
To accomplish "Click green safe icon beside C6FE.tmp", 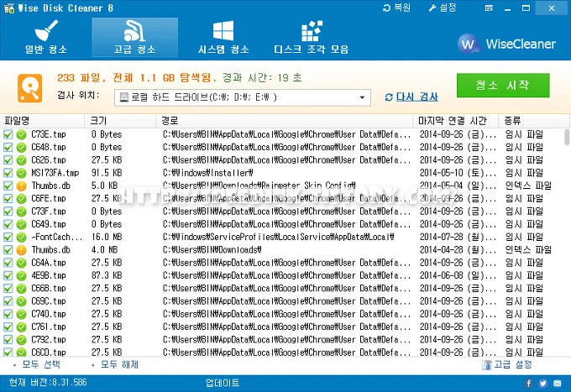I will [x=22, y=199].
